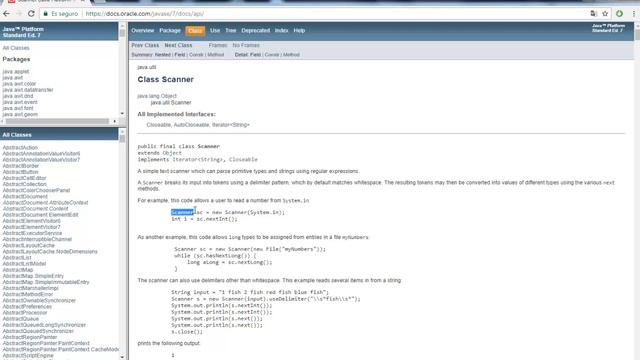Viewport: 640px width, 360px height.
Task: Open the AbstractBorder class link
Action: (20, 166)
